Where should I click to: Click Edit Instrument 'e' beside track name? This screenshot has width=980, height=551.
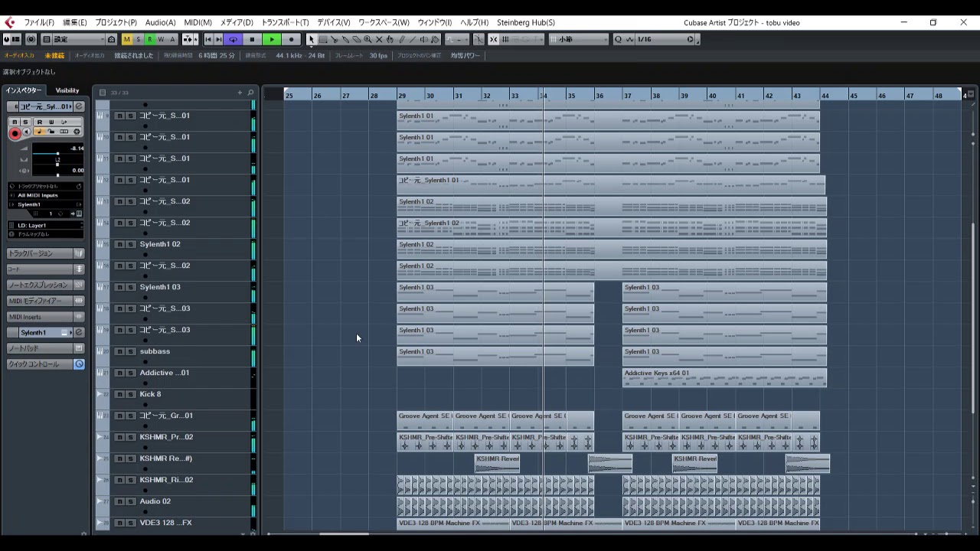pos(79,106)
